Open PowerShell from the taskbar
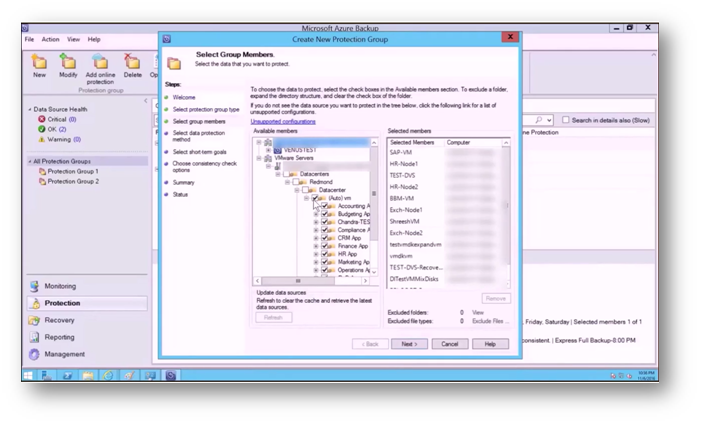The height and width of the screenshot is (425, 701). [x=67, y=375]
